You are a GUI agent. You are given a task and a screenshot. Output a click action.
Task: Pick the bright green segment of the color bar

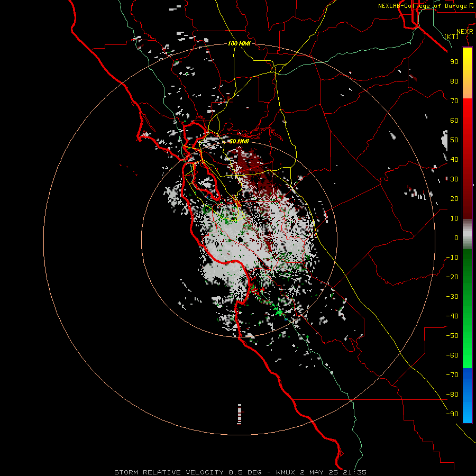tap(467, 355)
